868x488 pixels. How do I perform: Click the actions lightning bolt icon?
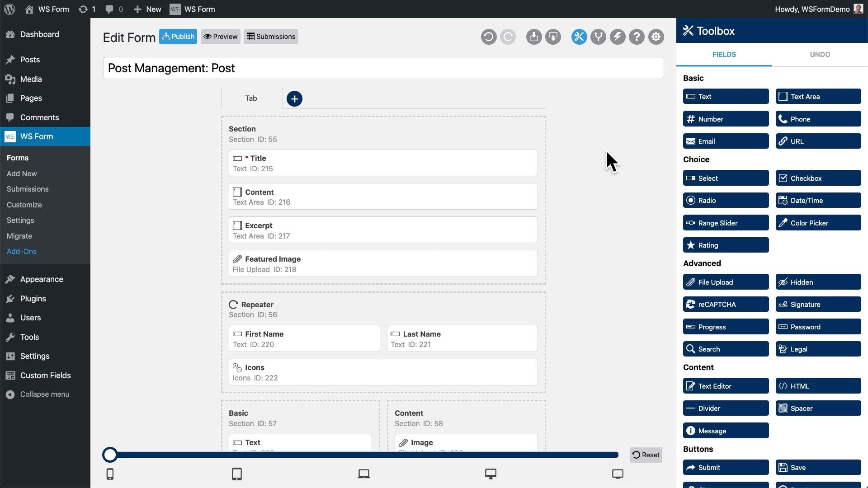click(x=618, y=37)
